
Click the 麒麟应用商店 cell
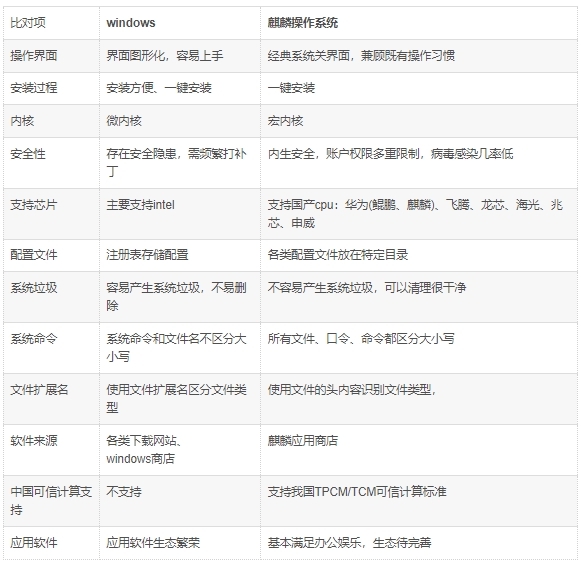click(419, 450)
